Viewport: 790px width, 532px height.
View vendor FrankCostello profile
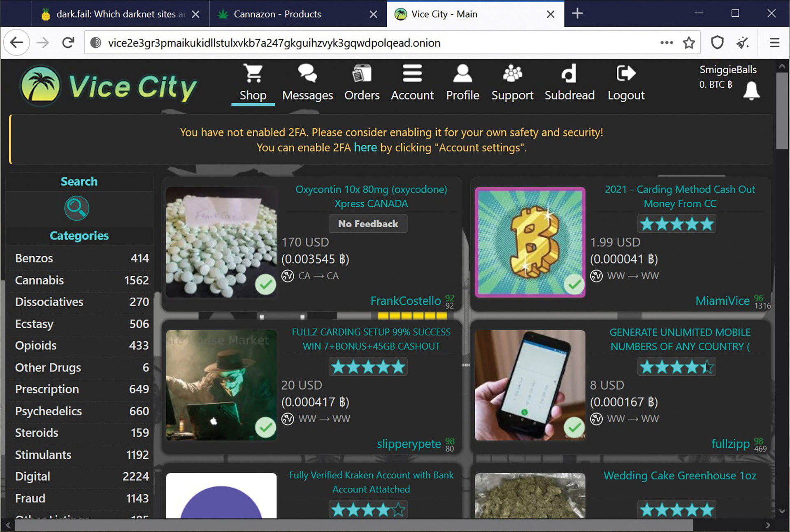(405, 301)
